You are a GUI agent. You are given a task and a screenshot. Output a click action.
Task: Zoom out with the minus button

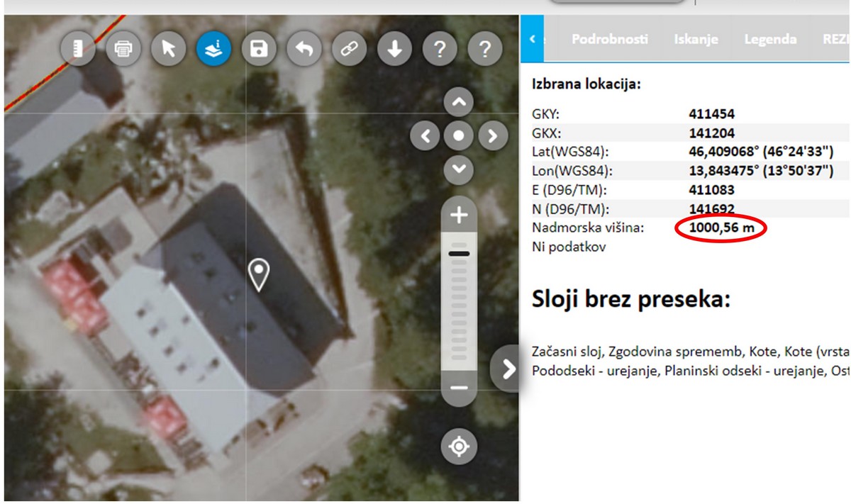(459, 388)
